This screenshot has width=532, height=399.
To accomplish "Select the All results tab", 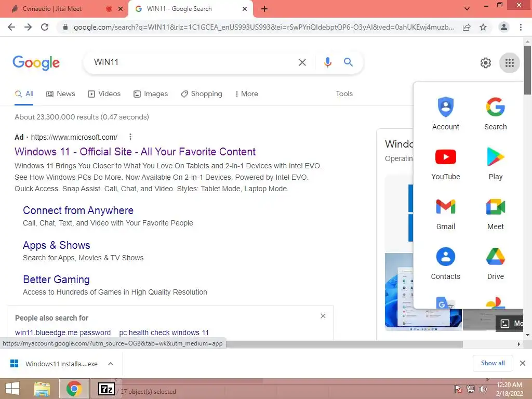I will point(24,94).
